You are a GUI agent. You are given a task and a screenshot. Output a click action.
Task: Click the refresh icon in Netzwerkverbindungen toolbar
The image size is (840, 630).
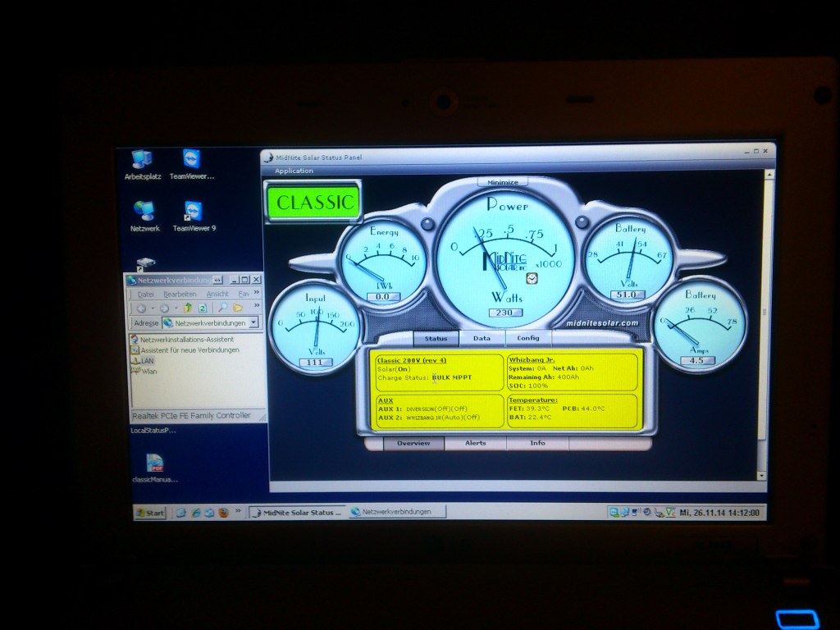pyautogui.click(x=203, y=308)
